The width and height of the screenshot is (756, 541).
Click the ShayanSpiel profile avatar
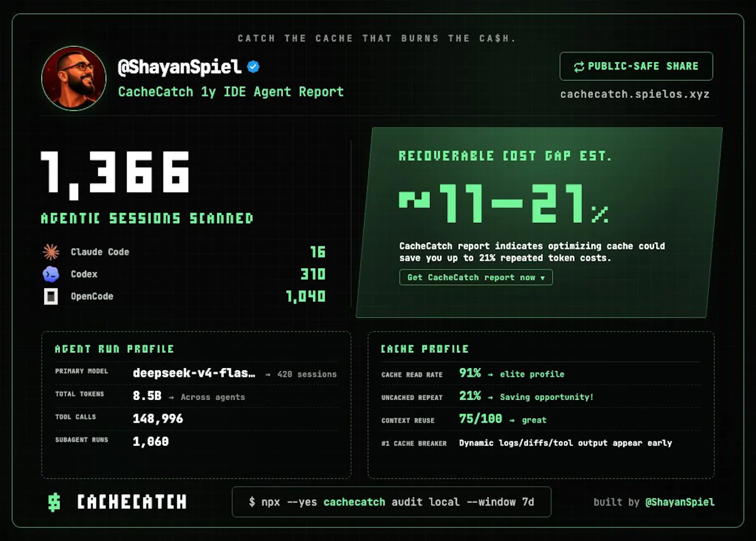click(74, 78)
